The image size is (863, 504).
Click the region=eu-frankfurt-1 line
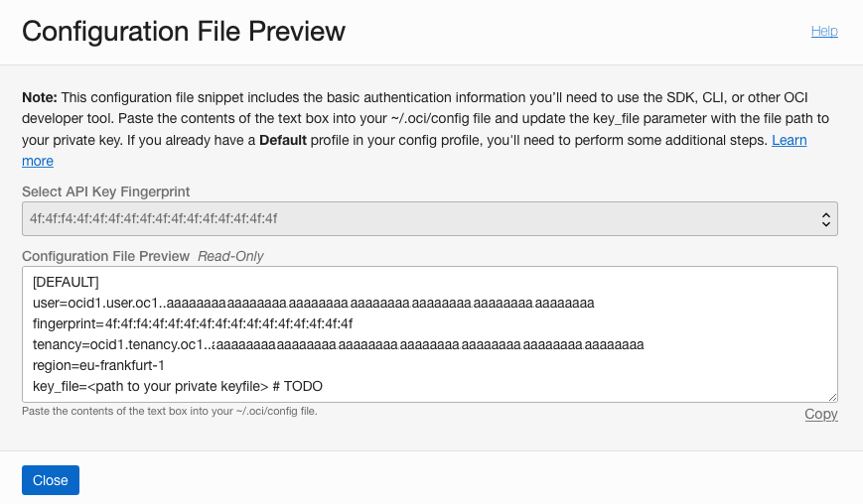(x=98, y=365)
